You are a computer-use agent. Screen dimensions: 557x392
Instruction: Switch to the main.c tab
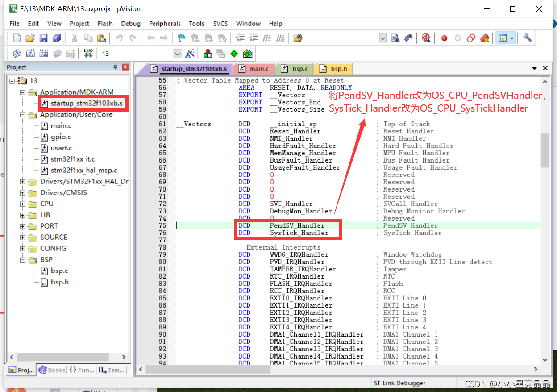[254, 69]
